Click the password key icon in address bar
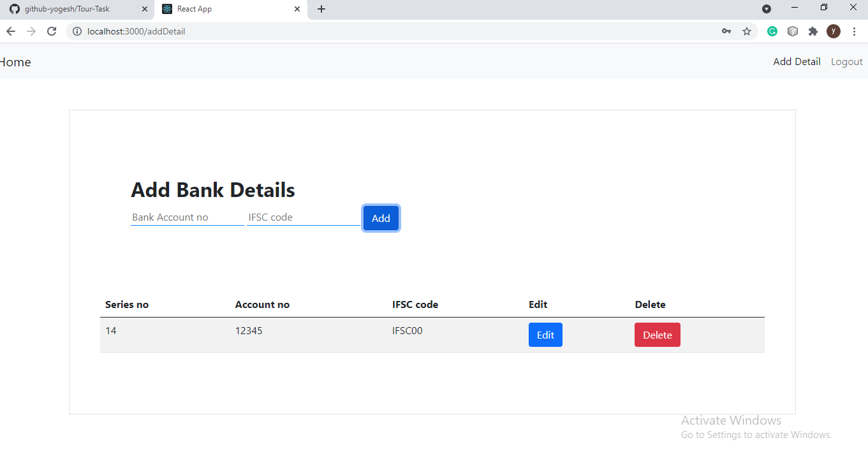 click(726, 31)
